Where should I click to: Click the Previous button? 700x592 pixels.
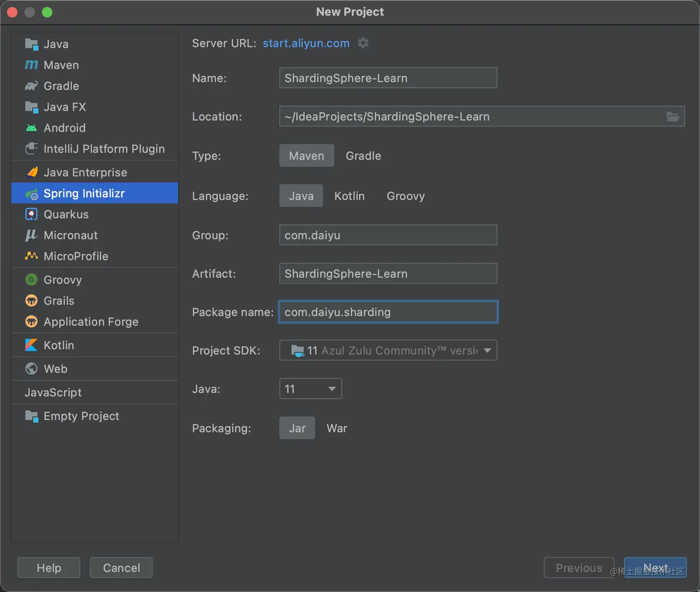[x=579, y=568]
